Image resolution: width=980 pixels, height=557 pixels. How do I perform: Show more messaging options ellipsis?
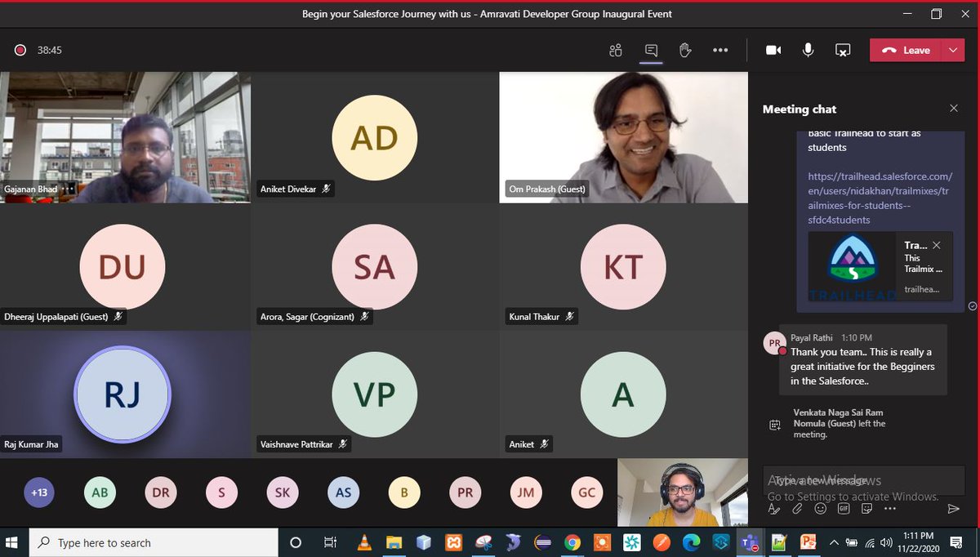(890, 509)
